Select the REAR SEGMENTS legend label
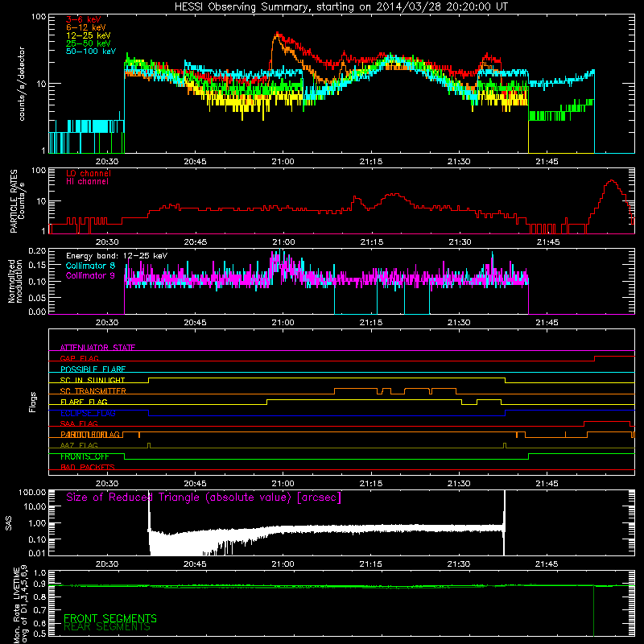Viewport: 644px width, 644px height. tap(107, 627)
